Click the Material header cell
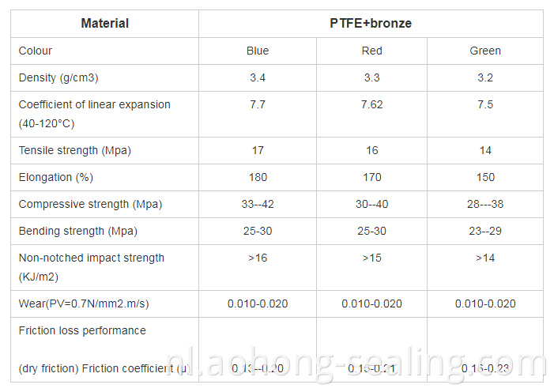The width and height of the screenshot is (554, 392). click(x=104, y=24)
